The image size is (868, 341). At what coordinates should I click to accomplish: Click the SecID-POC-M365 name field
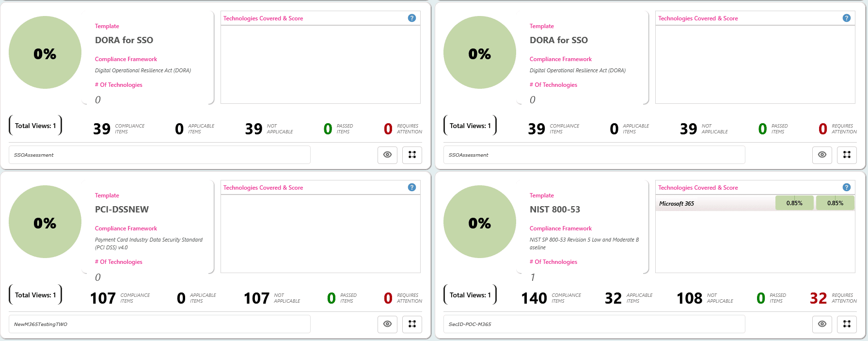tap(594, 324)
